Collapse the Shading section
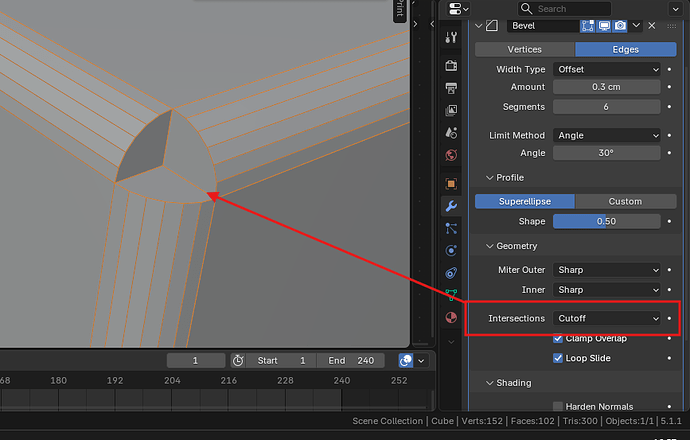 point(489,383)
